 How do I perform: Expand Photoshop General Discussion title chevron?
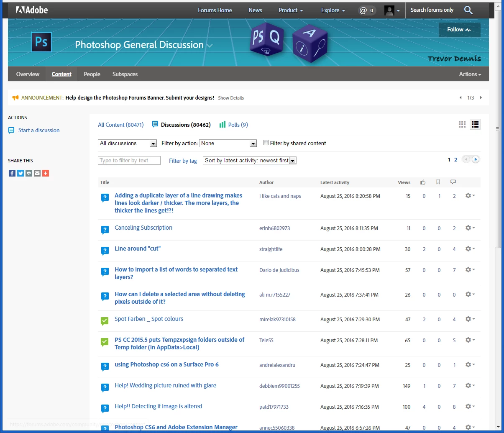pyautogui.click(x=210, y=46)
